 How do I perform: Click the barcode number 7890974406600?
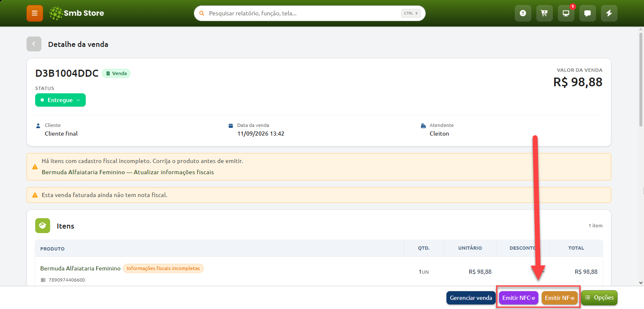pyautogui.click(x=67, y=280)
